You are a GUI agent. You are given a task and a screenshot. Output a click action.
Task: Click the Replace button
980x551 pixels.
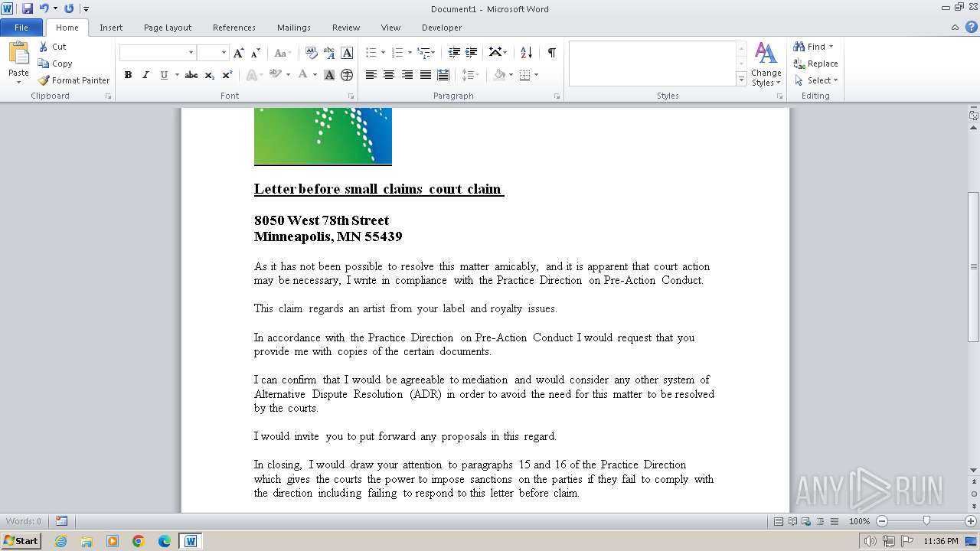tap(815, 64)
